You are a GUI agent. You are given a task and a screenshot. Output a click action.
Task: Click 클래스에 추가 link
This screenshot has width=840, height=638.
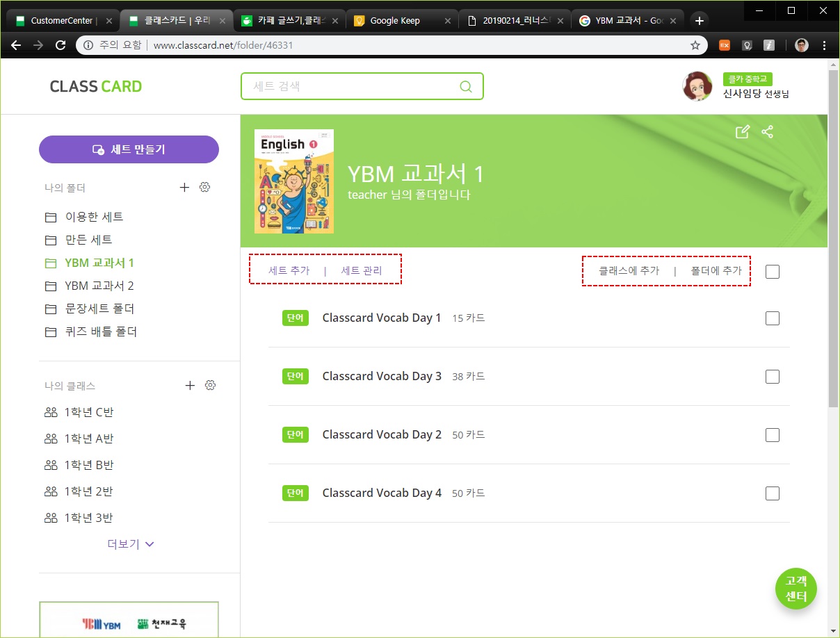[x=629, y=270]
